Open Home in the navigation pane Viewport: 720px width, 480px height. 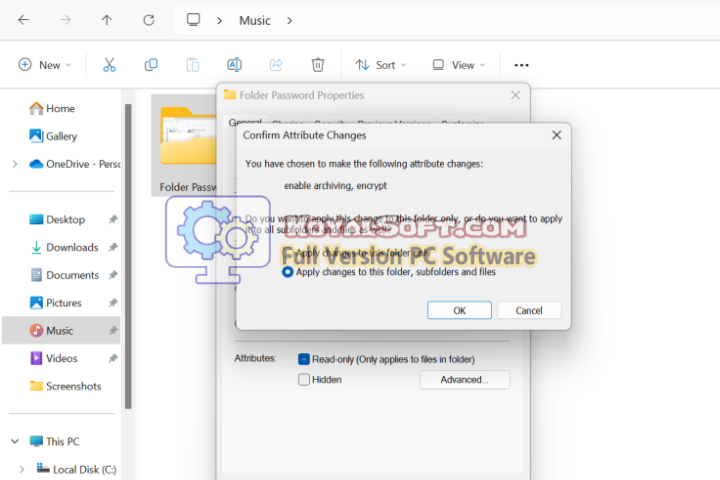[x=60, y=108]
